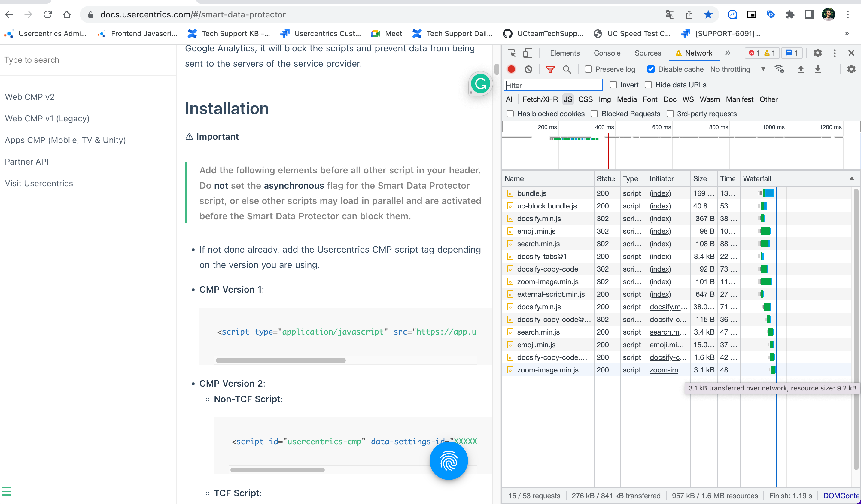Image resolution: width=861 pixels, height=504 pixels.
Task: Click the address bar URL
Action: tap(193, 14)
